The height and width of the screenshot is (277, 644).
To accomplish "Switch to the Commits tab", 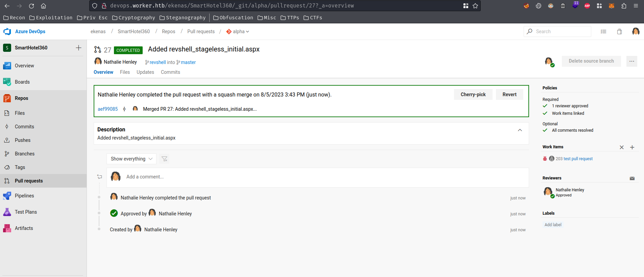I will (x=170, y=72).
